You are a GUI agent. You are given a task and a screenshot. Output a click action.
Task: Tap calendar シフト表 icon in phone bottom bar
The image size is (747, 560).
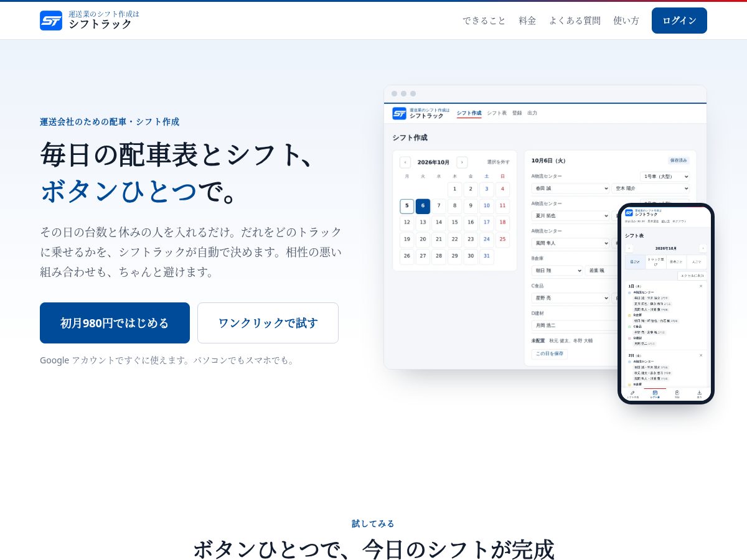(x=655, y=394)
